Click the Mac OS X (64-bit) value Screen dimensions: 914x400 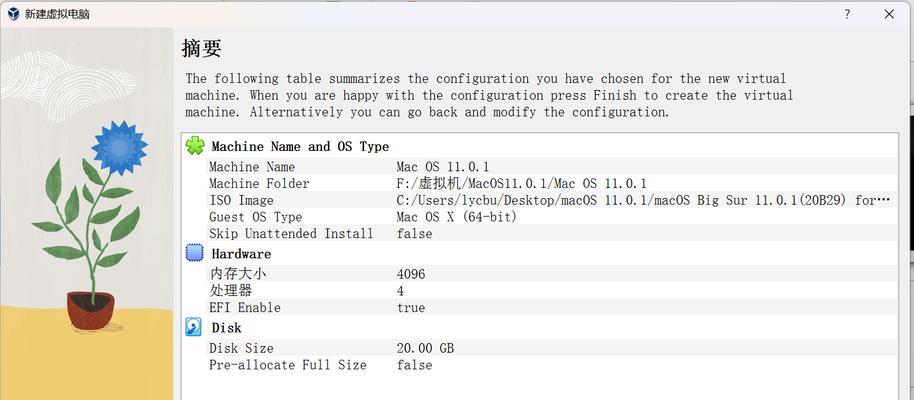click(456, 217)
